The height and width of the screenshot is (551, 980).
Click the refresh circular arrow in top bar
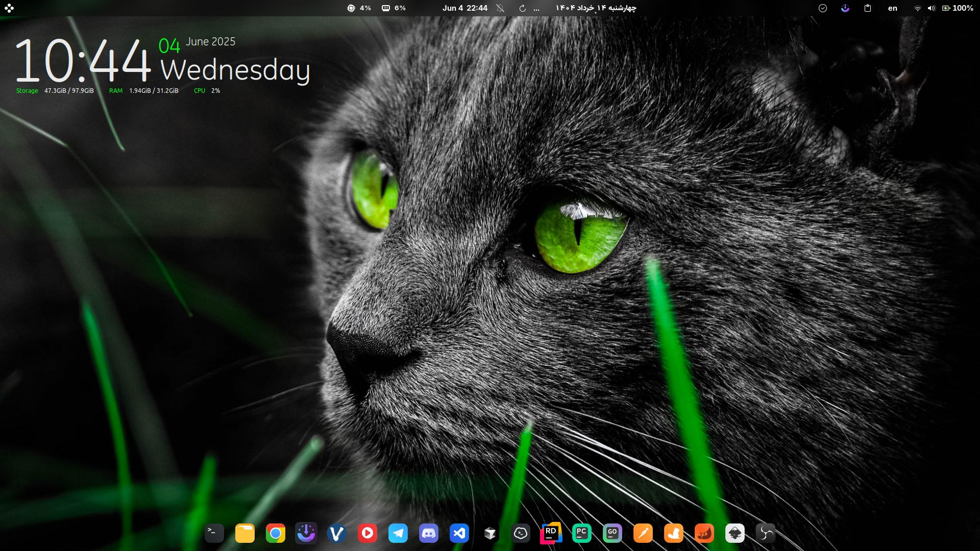click(522, 8)
